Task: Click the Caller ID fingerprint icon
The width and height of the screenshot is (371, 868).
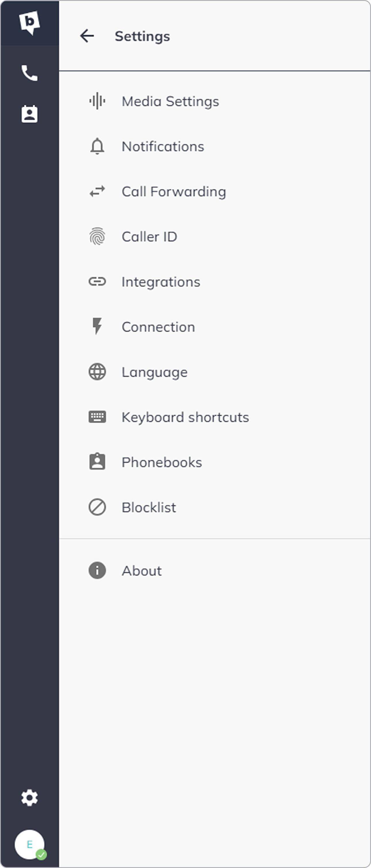Action: pyautogui.click(x=97, y=236)
